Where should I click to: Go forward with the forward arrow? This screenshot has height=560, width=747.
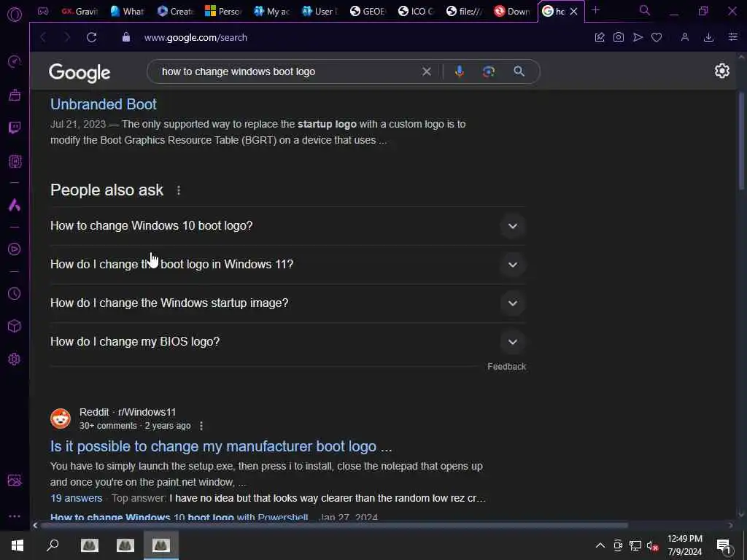coord(67,37)
